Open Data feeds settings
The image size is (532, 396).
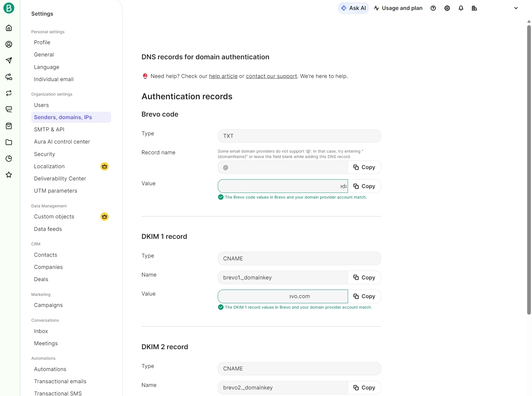click(48, 229)
